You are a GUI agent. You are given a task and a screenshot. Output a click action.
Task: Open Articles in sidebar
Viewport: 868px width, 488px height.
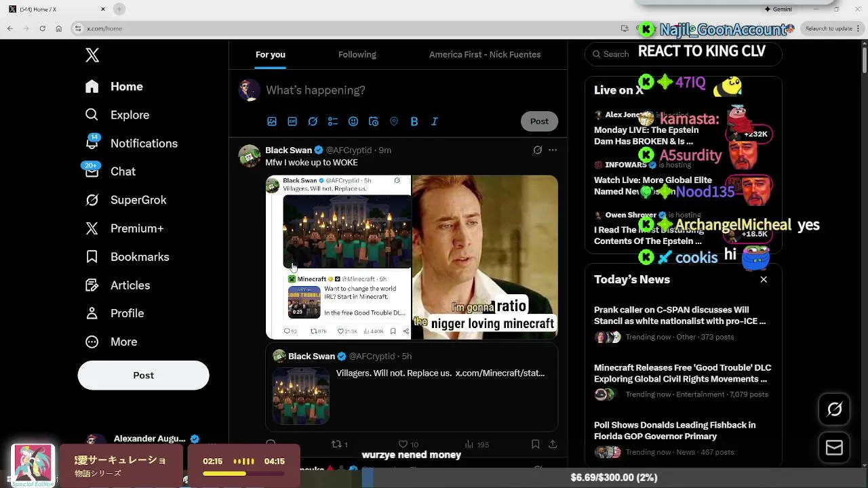click(x=117, y=285)
